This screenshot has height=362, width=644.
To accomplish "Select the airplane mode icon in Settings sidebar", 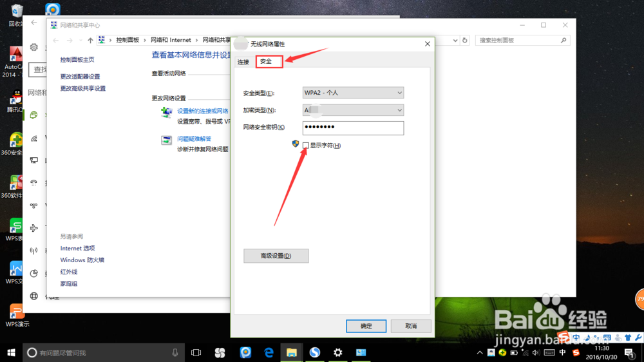I will pyautogui.click(x=33, y=228).
